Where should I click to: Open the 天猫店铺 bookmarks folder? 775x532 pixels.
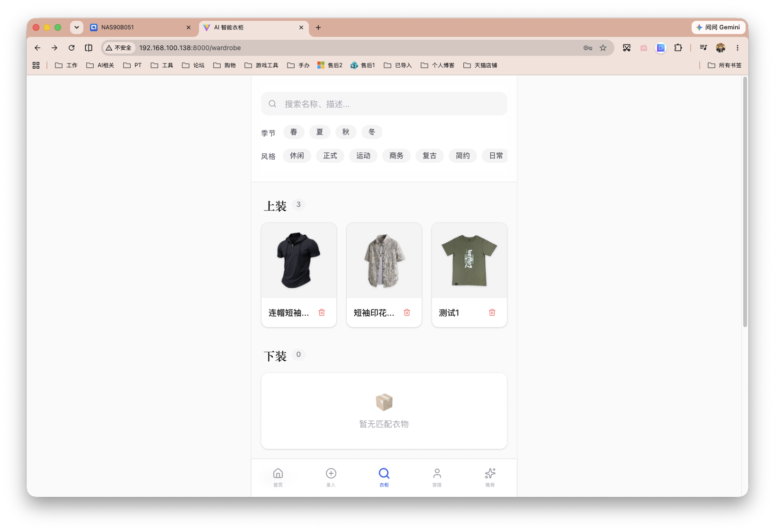click(480, 65)
